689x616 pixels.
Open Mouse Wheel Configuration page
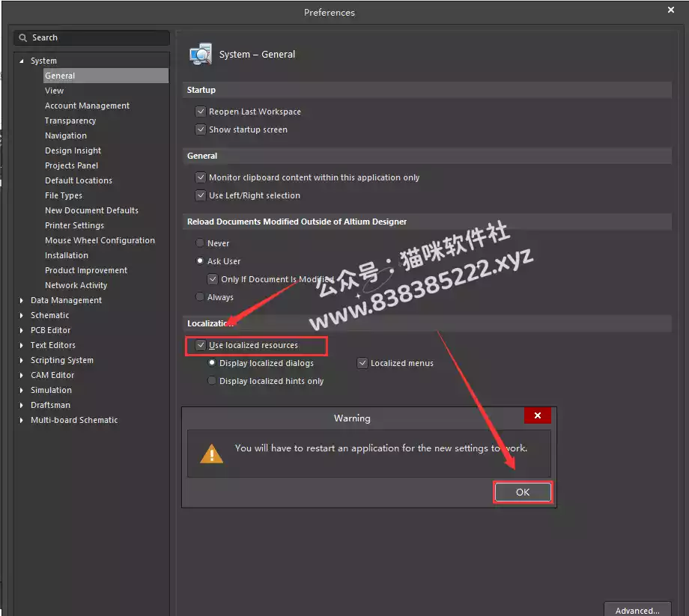coord(100,240)
